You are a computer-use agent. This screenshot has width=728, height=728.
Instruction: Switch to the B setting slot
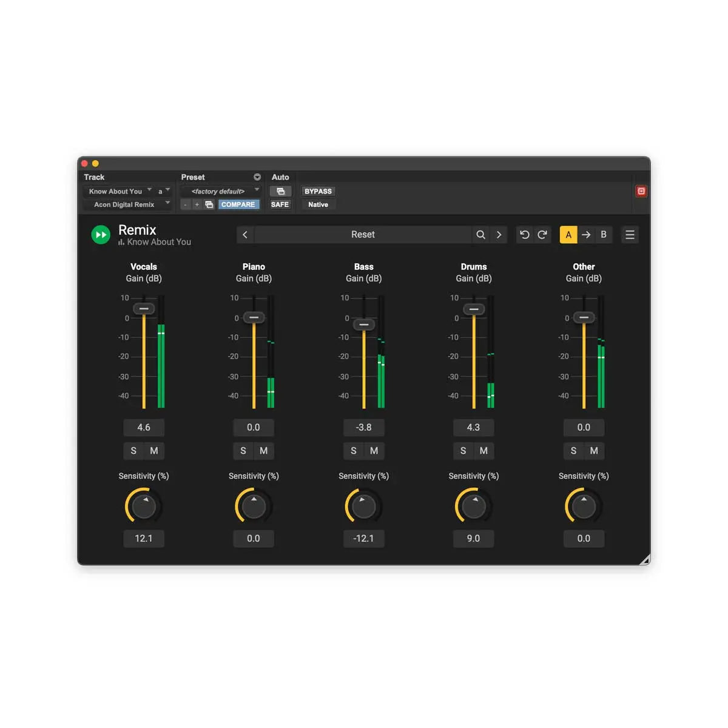(604, 235)
